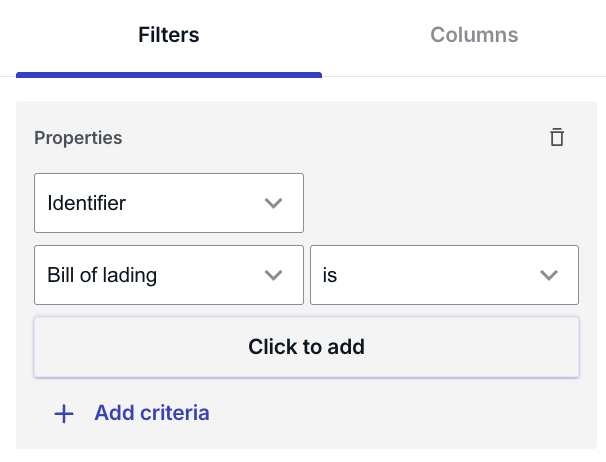The height and width of the screenshot is (462, 606).
Task: Select the Filters tab
Action: [x=169, y=35]
